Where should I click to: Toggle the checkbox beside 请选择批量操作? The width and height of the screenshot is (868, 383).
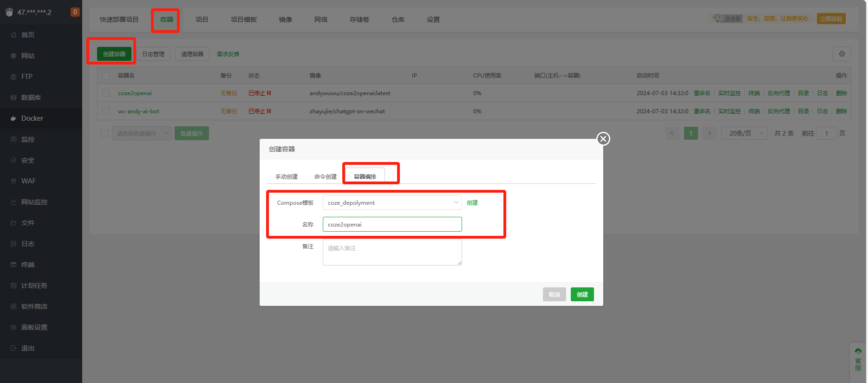(x=104, y=134)
